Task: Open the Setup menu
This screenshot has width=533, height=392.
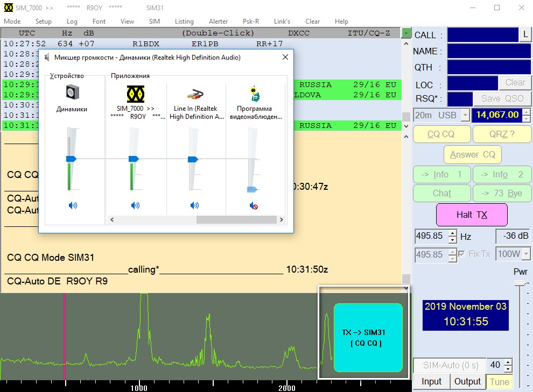Action: click(44, 22)
